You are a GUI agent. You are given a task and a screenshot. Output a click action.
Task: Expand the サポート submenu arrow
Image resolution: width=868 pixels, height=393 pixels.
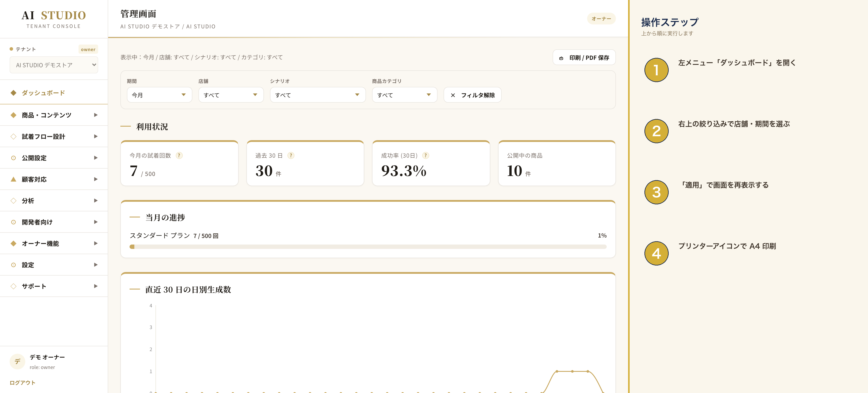click(96, 286)
